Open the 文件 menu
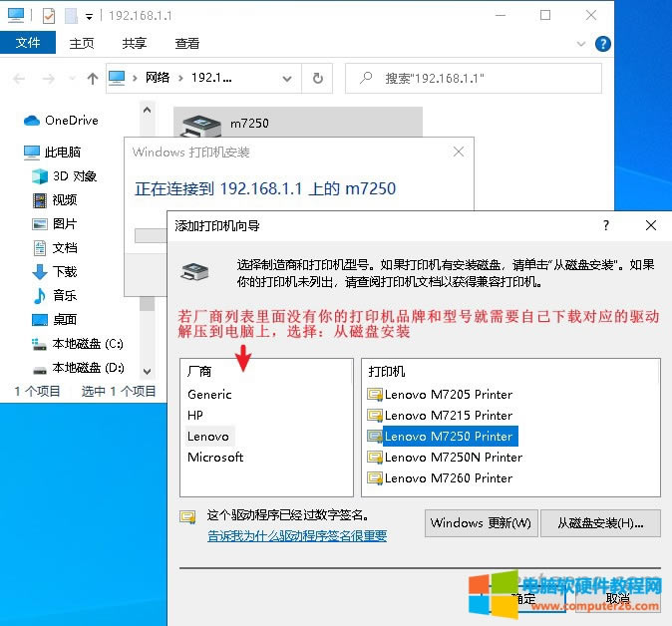Screen dimensions: 672x626 [x=28, y=44]
